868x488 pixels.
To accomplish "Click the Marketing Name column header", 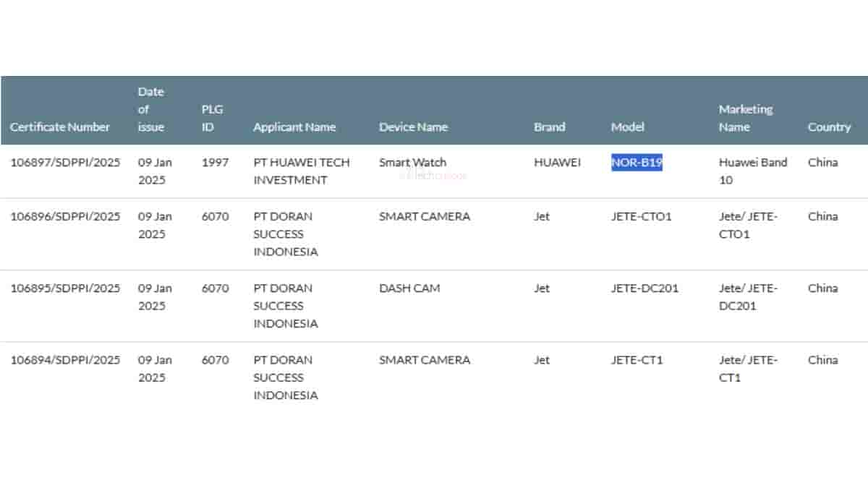I will (745, 118).
